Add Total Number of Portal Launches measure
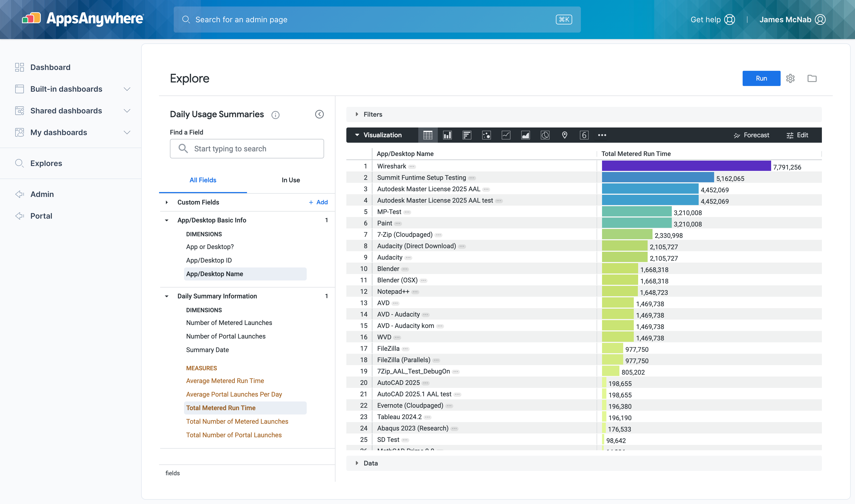Image resolution: width=855 pixels, height=504 pixels. (234, 435)
